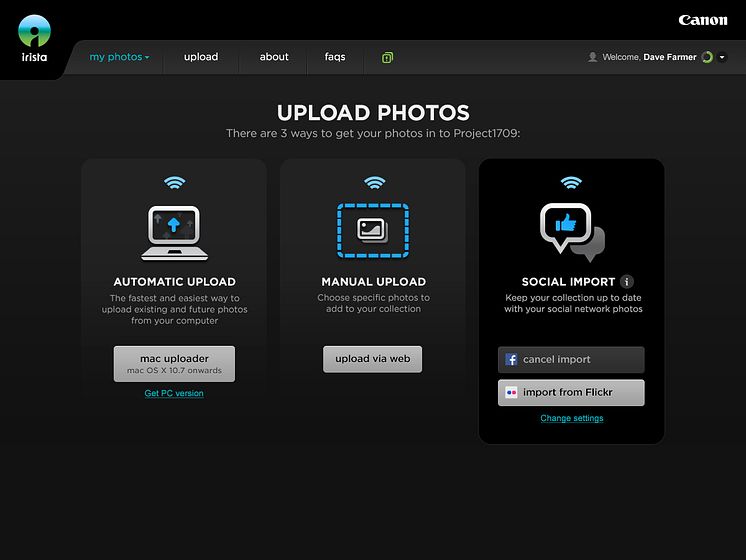Open the Social Import info icon
The width and height of the screenshot is (746, 560).
[627, 282]
